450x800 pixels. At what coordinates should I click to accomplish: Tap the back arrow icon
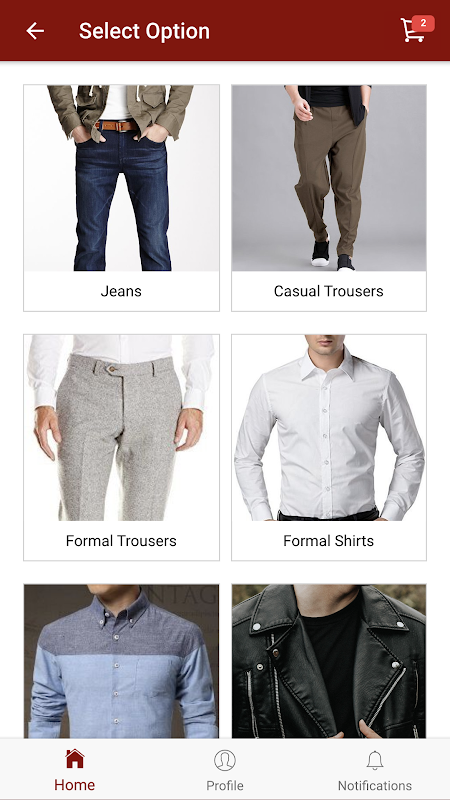click(x=35, y=31)
